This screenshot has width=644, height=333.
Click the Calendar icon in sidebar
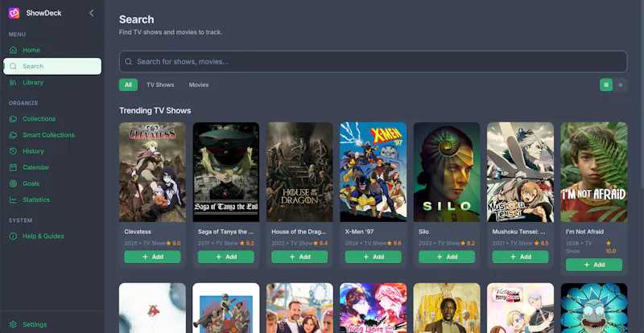pyautogui.click(x=13, y=167)
